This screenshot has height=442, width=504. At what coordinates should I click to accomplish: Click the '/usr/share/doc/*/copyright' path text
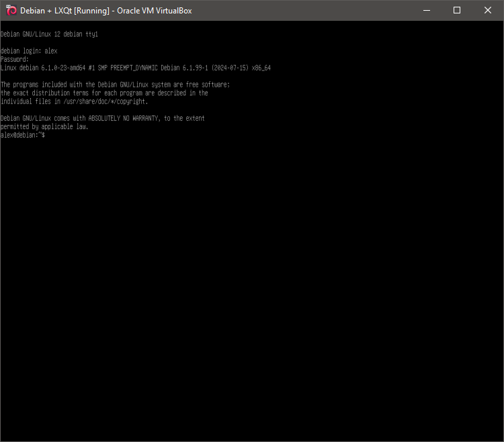pos(105,101)
